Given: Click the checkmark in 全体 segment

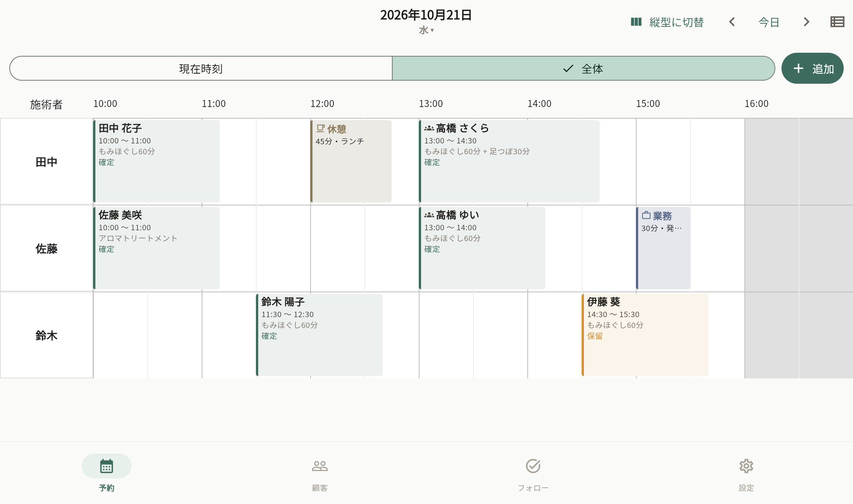Looking at the screenshot, I should click(x=568, y=69).
